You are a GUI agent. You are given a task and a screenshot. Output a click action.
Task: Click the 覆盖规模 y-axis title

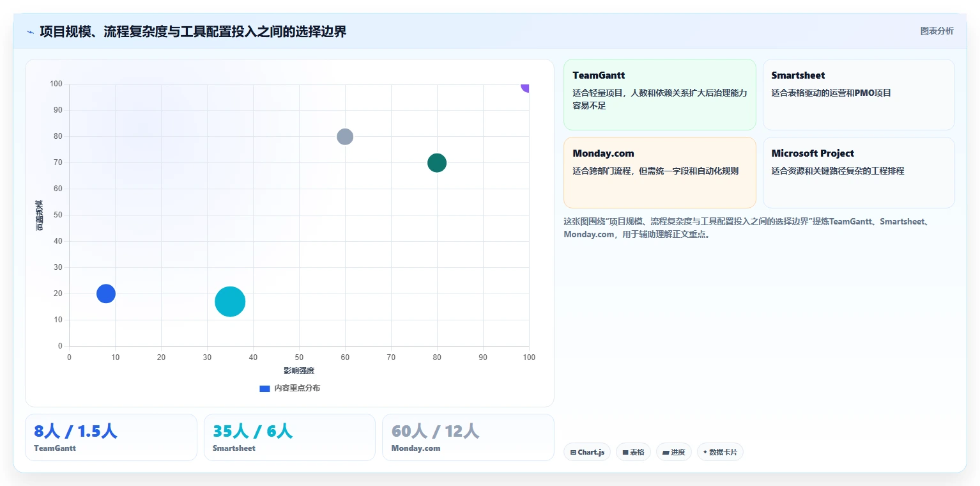[x=40, y=216]
